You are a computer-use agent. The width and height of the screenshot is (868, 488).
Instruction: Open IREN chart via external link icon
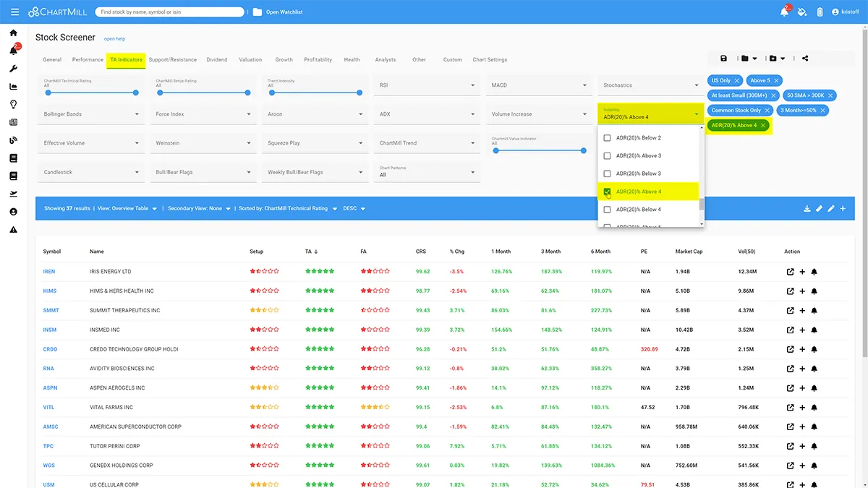tap(791, 272)
